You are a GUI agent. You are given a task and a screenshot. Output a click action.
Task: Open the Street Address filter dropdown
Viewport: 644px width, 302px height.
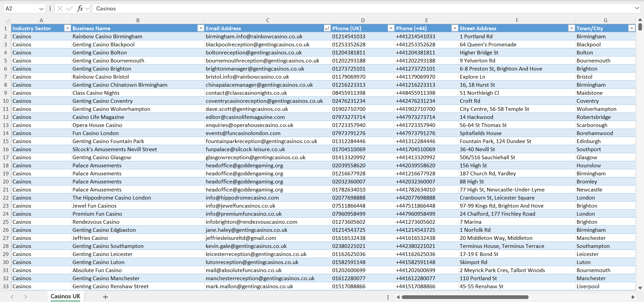[x=572, y=28]
